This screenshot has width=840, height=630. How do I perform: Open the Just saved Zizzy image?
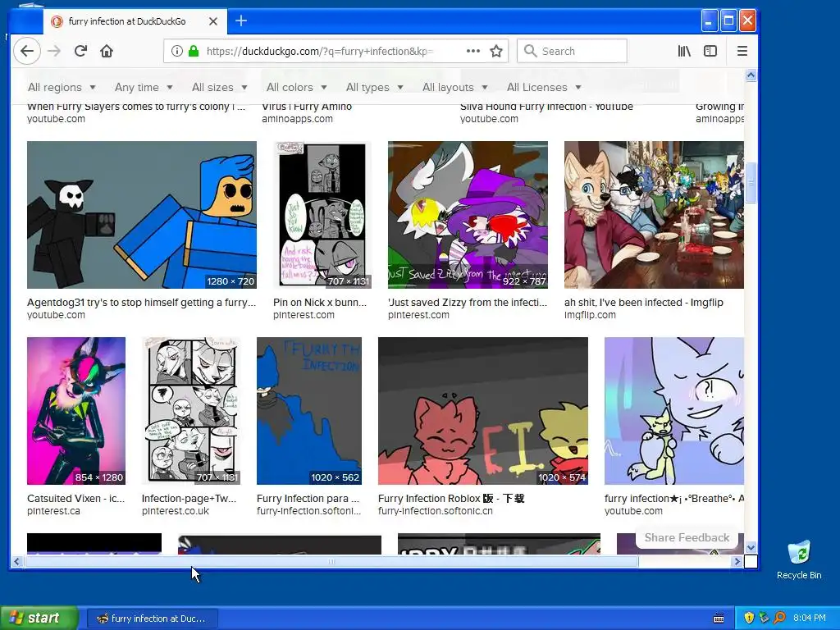[468, 215]
